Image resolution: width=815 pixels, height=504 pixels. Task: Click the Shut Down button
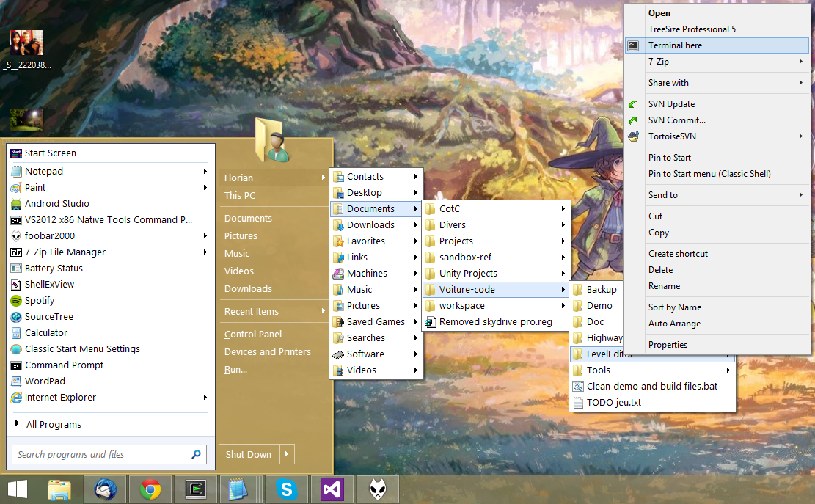249,455
